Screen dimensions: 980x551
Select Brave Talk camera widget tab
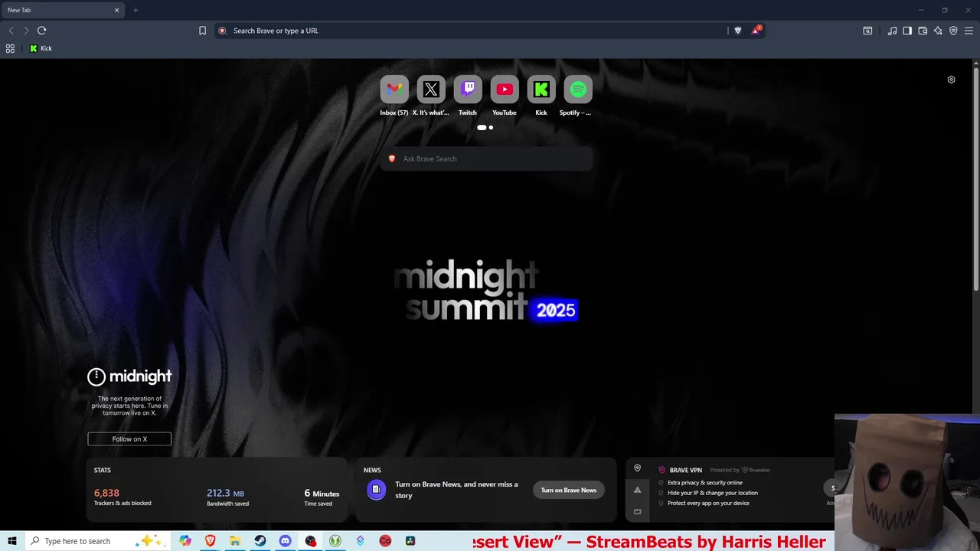coord(637,511)
